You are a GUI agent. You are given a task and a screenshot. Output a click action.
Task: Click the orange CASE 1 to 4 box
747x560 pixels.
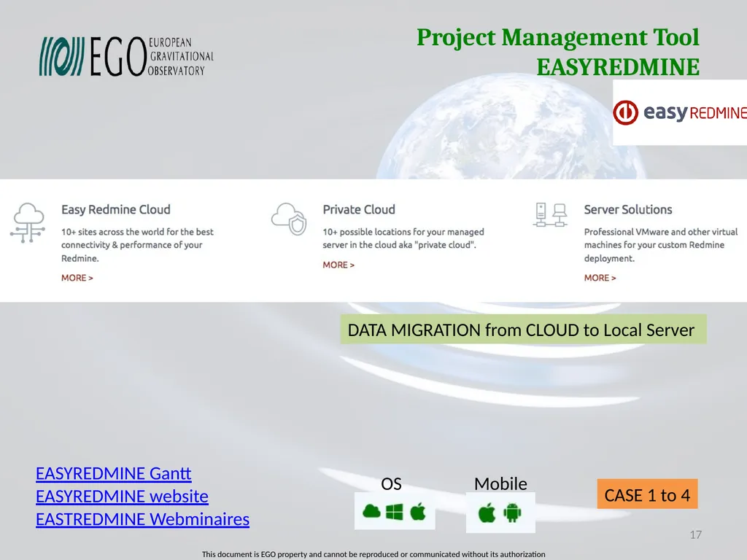647,494
